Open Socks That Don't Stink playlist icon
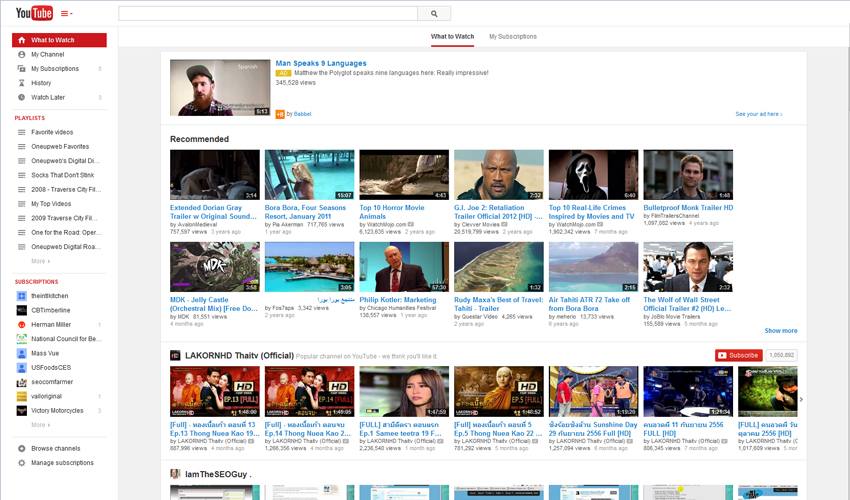The width and height of the screenshot is (850, 500). [x=22, y=175]
